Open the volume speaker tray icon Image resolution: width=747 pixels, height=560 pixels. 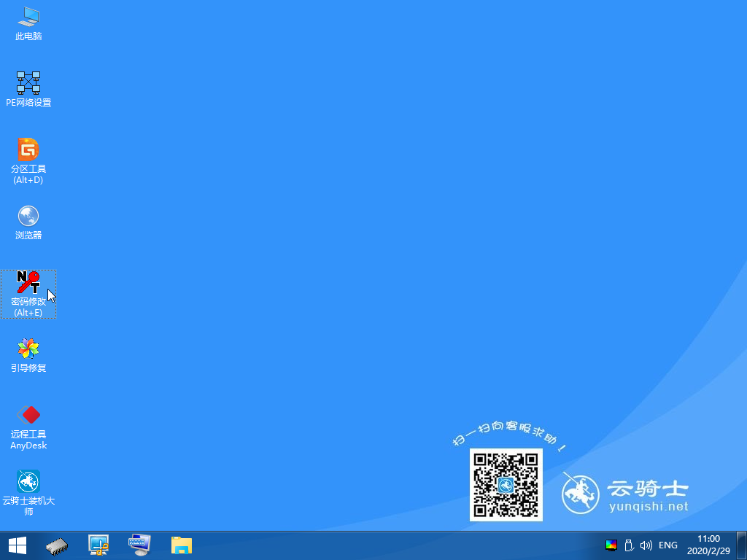pos(646,545)
